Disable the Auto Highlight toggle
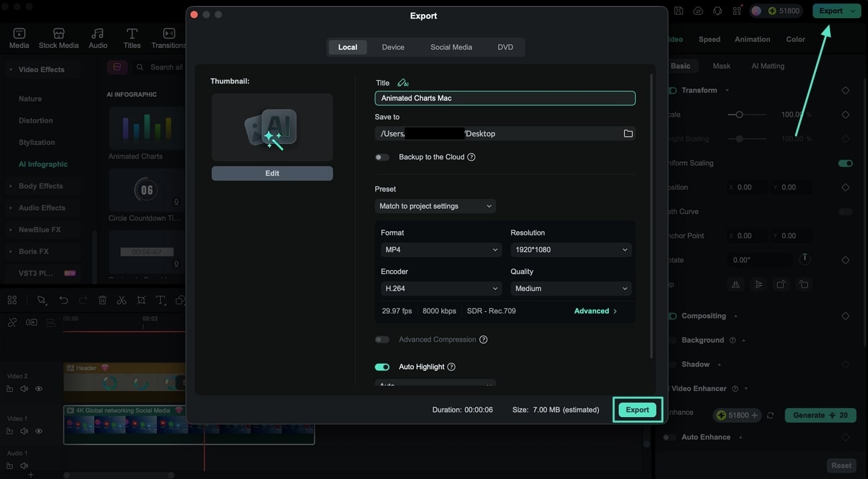 click(382, 366)
